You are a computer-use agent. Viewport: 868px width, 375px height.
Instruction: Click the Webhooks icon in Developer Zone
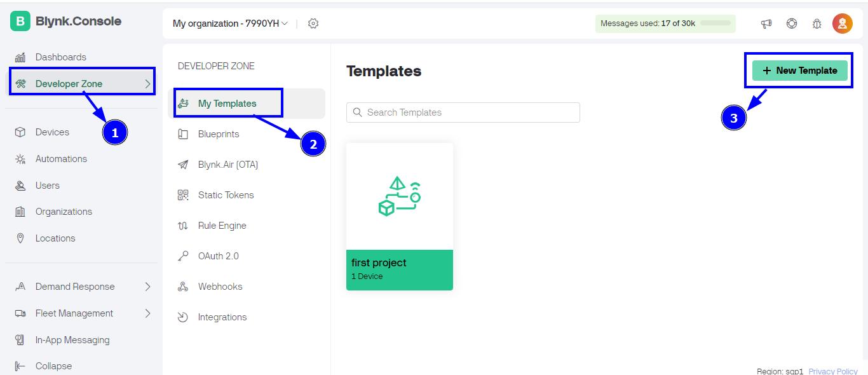183,287
